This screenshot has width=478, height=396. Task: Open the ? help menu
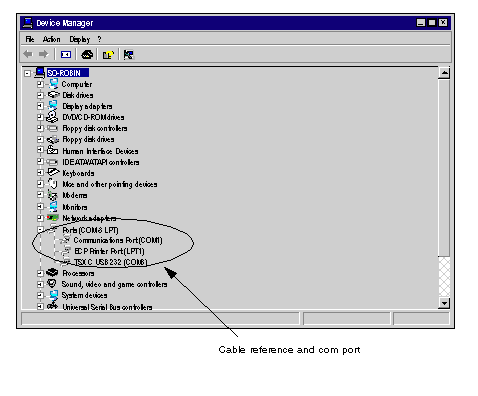(x=99, y=39)
